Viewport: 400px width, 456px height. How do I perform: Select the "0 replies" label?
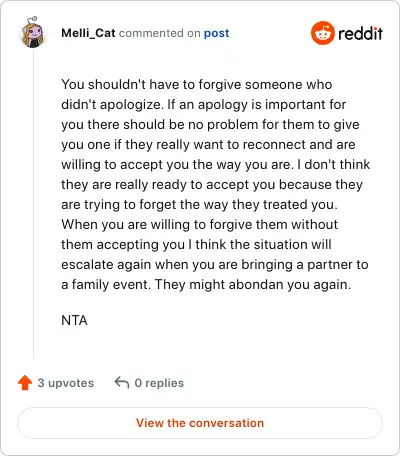point(159,383)
